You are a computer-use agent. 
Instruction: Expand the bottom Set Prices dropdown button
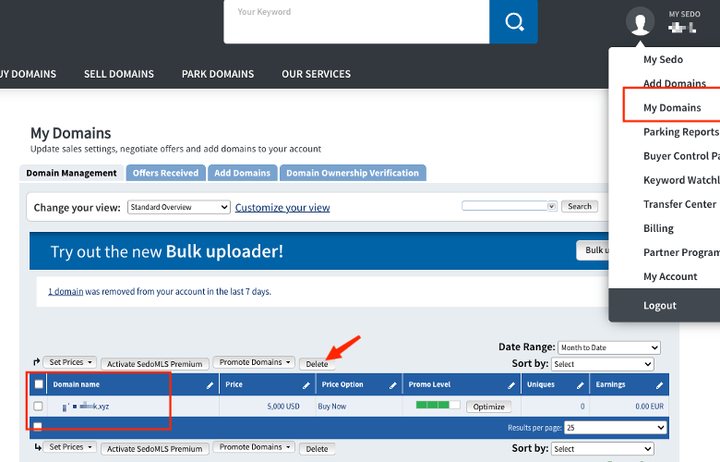[x=70, y=447]
